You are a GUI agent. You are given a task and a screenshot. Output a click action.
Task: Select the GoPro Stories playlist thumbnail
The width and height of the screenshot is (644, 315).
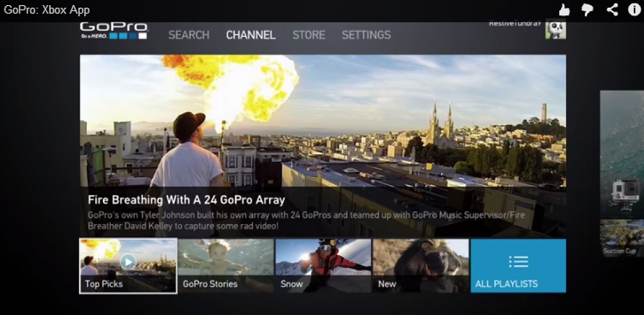226,265
